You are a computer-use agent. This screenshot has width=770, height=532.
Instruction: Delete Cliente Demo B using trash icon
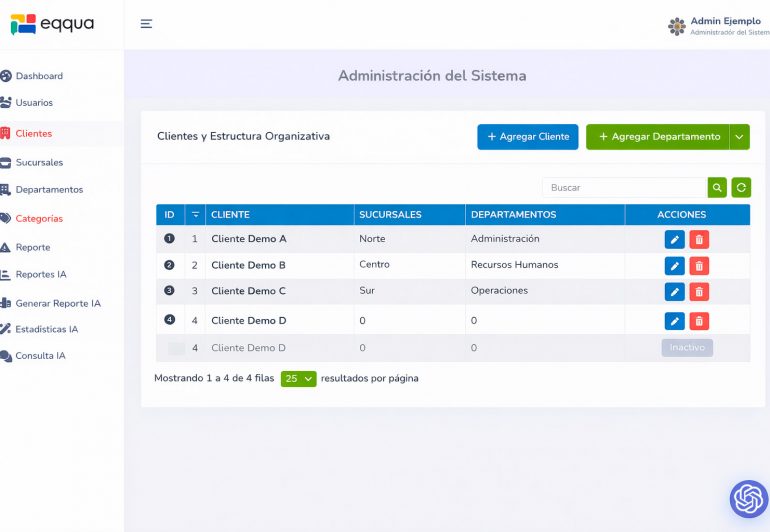[700, 266]
